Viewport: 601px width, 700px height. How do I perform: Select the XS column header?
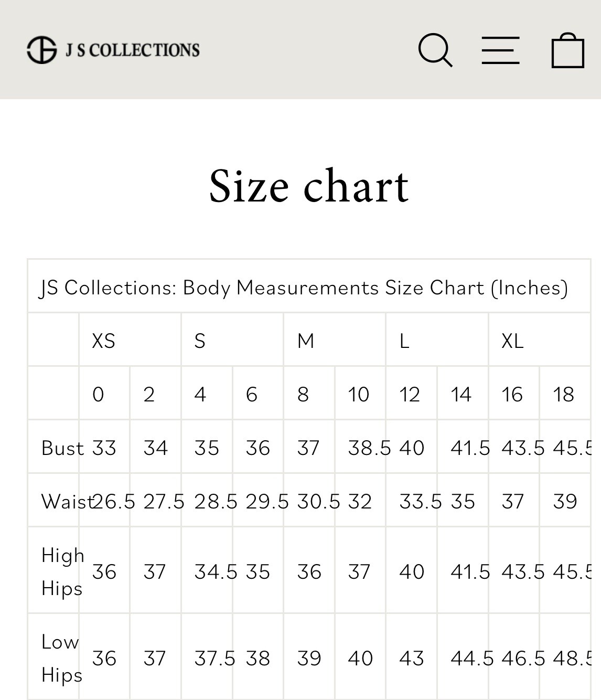(x=103, y=341)
